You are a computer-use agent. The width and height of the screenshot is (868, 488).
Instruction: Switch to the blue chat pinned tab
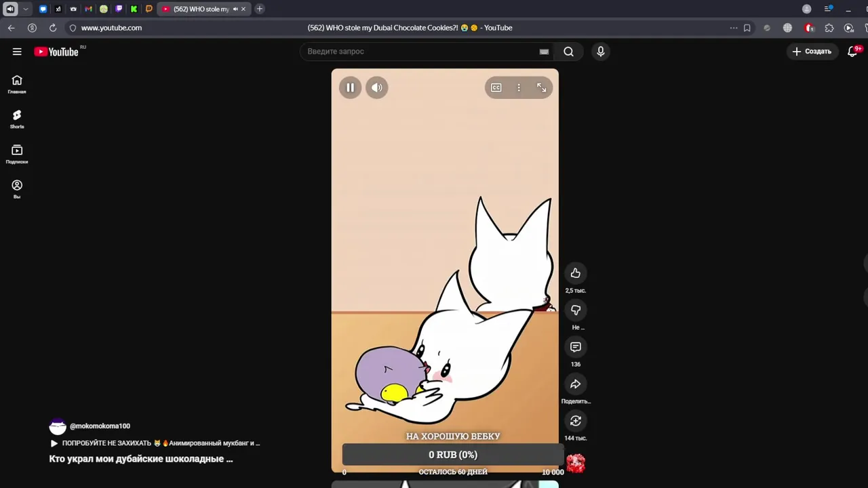coord(43,9)
